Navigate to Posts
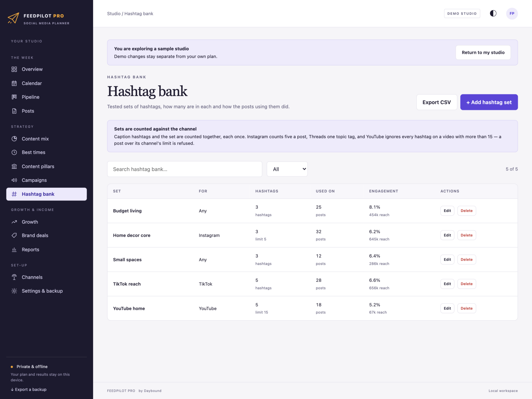This screenshot has height=399, width=532. (x=47, y=111)
